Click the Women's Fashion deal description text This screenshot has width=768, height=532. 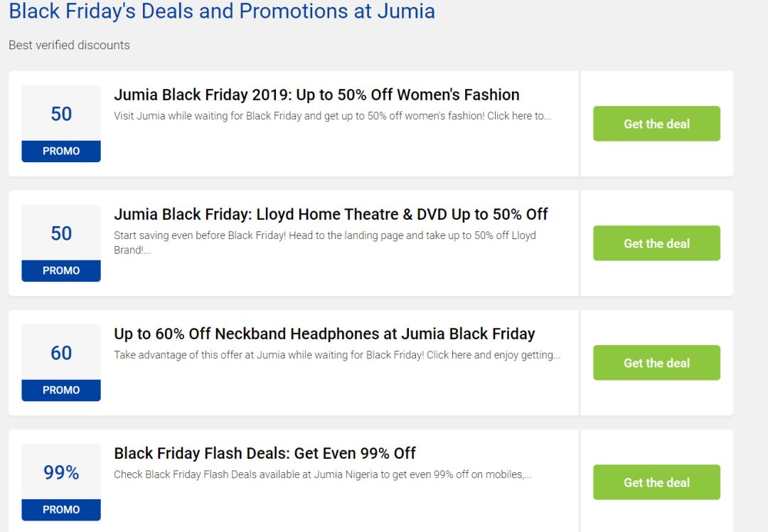332,116
